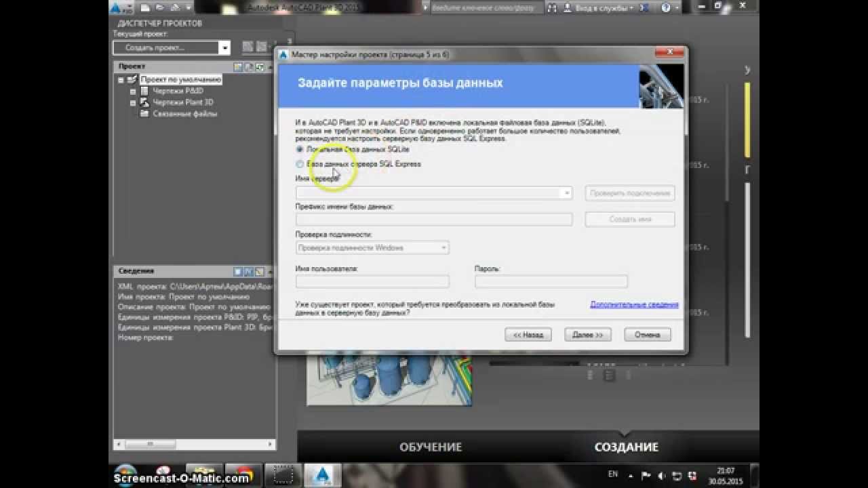This screenshot has width=868, height=488.
Task: Open the AutoCAD Plant 3D application menu logo
Action: pos(121,8)
